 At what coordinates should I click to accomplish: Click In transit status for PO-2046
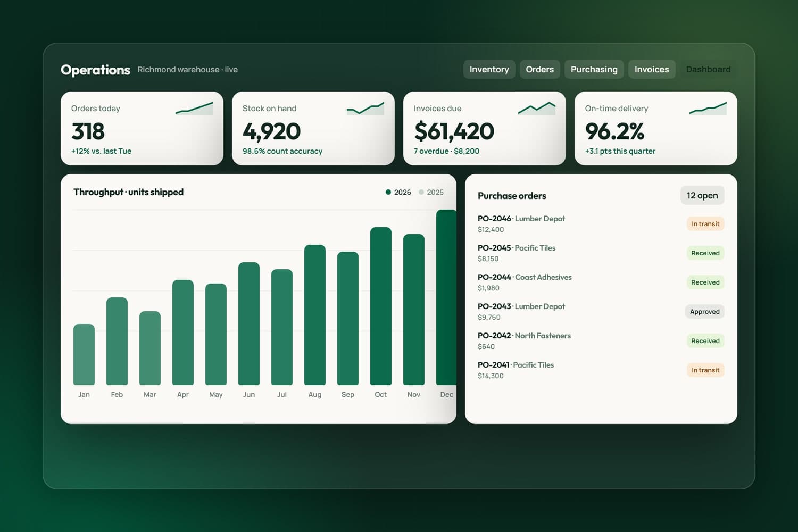[705, 224]
